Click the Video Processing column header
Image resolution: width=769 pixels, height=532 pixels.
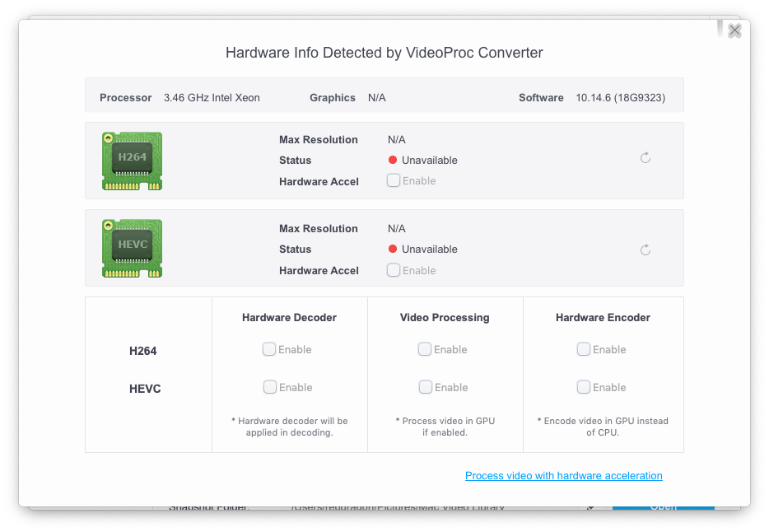tap(445, 318)
